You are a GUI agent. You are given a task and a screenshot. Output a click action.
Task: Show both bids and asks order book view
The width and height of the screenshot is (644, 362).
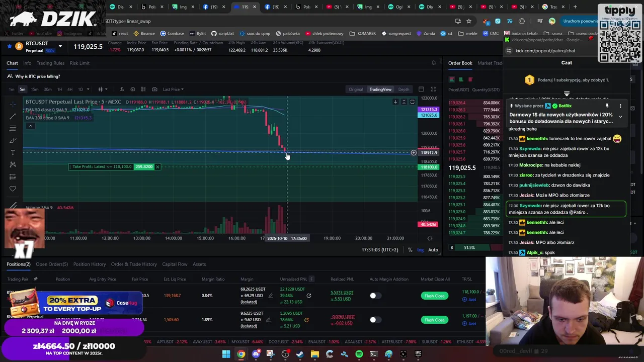pos(452,79)
